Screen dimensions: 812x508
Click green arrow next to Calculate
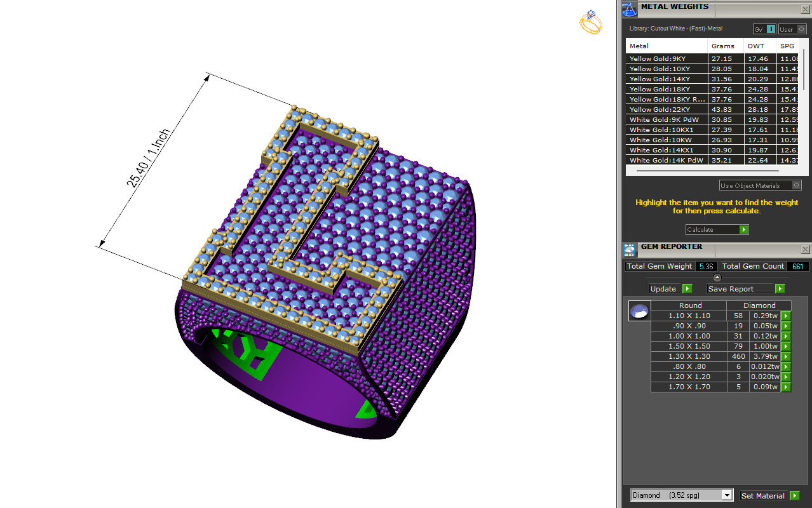[x=743, y=229]
